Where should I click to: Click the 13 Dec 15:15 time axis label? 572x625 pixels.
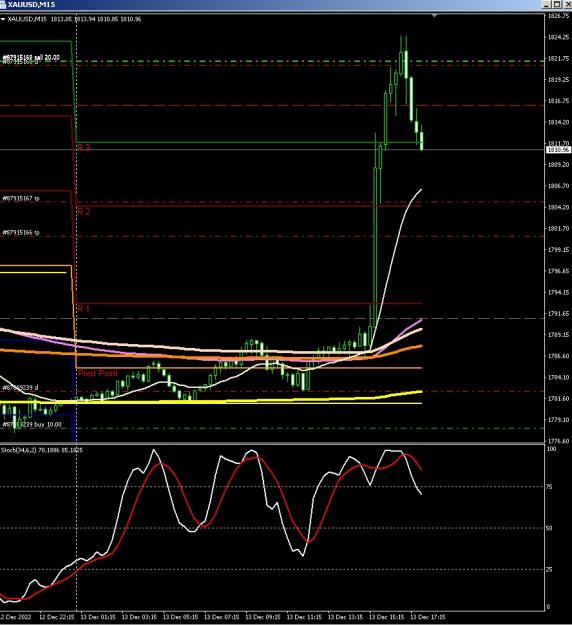[x=386, y=617]
